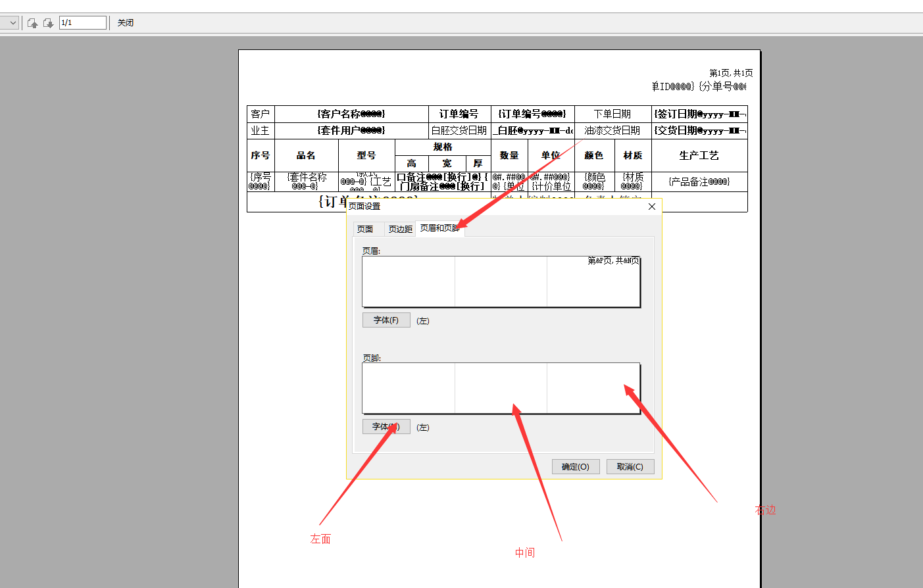The width and height of the screenshot is (923, 588).
Task: Click the left section of 页脚 box
Action: [x=409, y=388]
